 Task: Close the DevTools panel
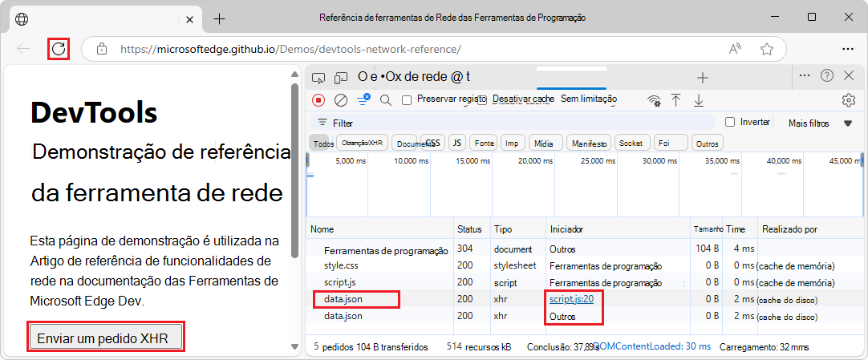(x=848, y=75)
